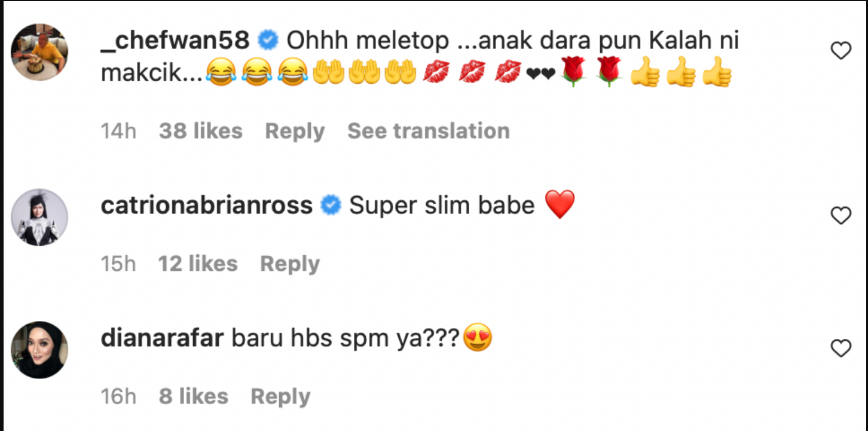Reply to the _chefwan58 comment

295,131
